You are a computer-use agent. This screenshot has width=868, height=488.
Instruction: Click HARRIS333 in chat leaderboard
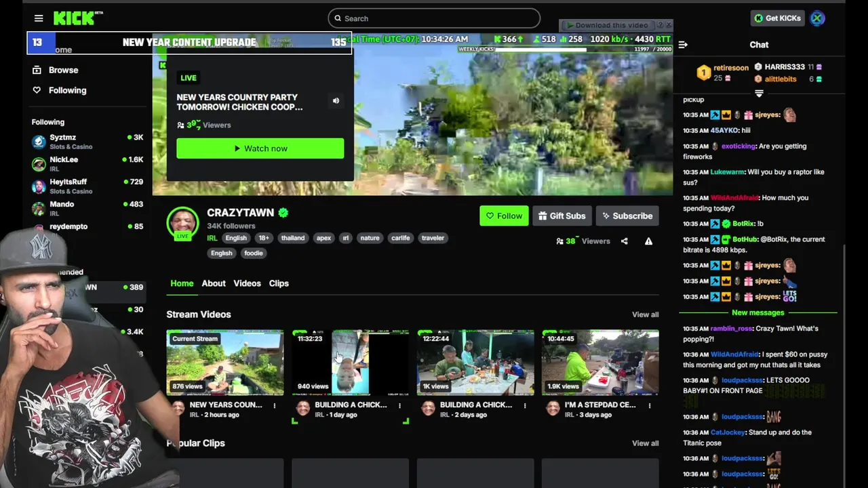click(785, 67)
